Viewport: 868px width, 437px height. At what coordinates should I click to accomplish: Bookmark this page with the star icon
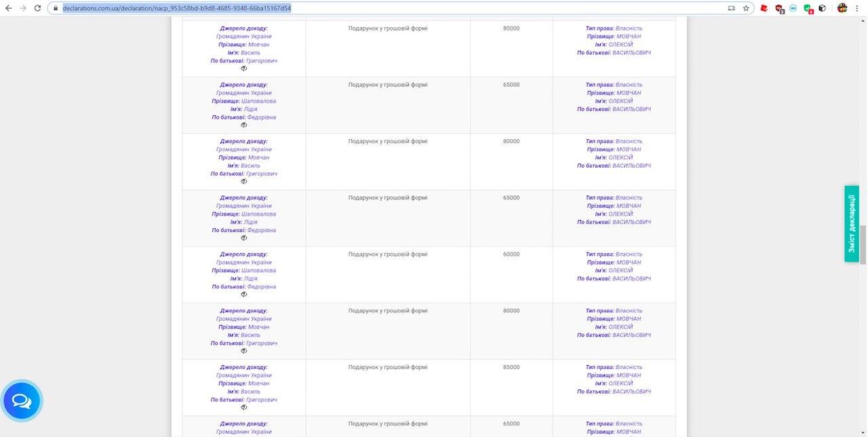click(746, 8)
